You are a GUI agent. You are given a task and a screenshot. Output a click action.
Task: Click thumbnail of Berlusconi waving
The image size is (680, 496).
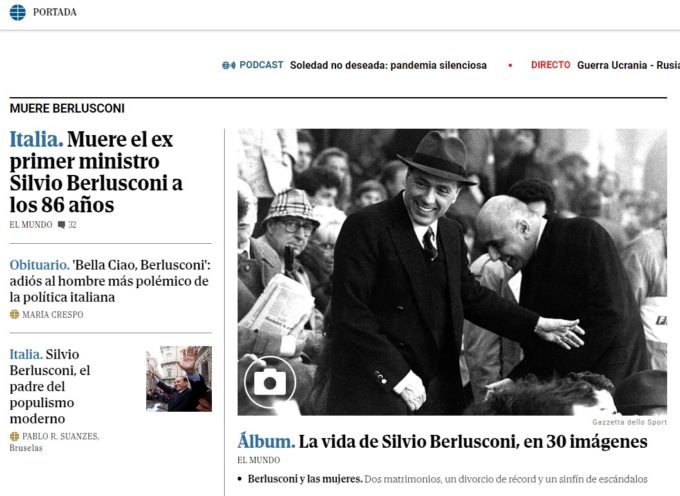coord(179,379)
